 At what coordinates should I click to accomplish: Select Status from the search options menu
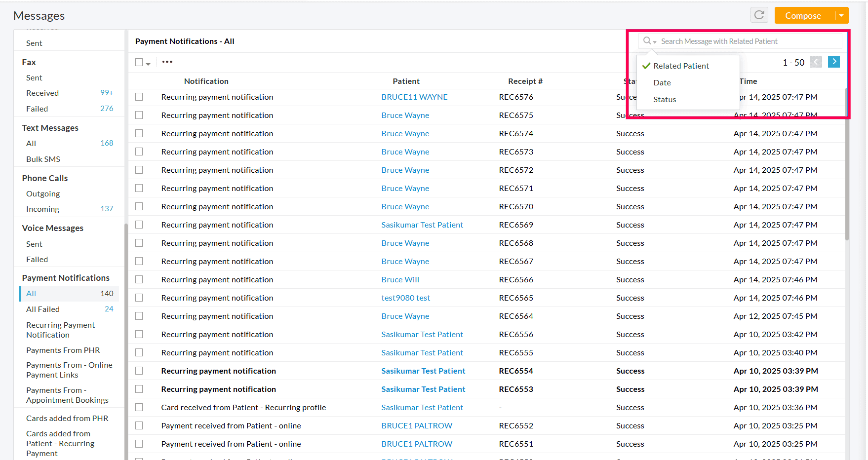[x=665, y=99]
